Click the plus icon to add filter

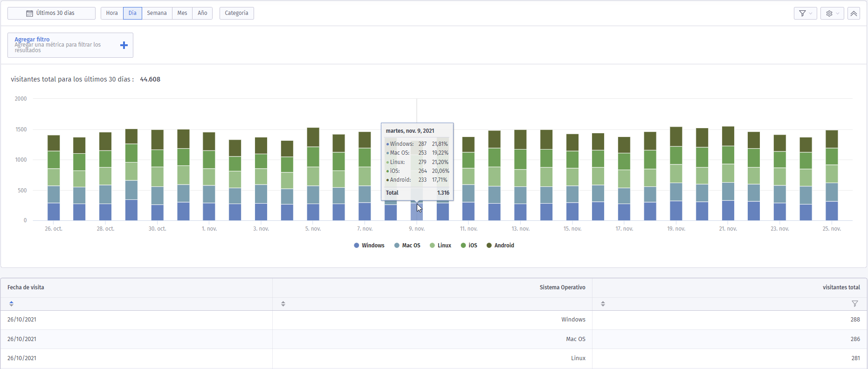124,45
